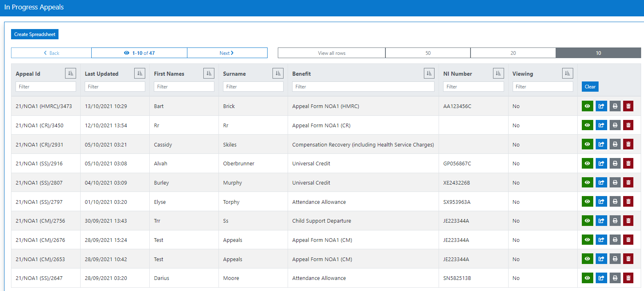Go to Next page of appeals
The width and height of the screenshot is (644, 291).
[x=227, y=53]
